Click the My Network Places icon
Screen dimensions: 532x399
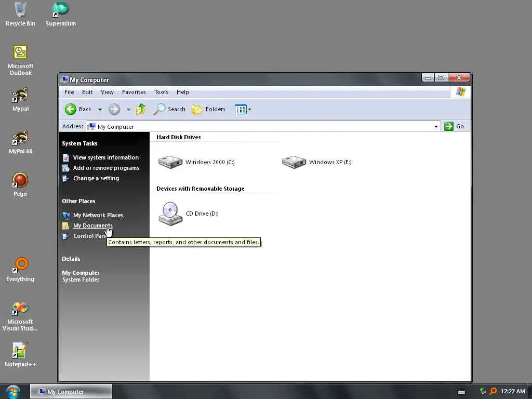click(66, 216)
